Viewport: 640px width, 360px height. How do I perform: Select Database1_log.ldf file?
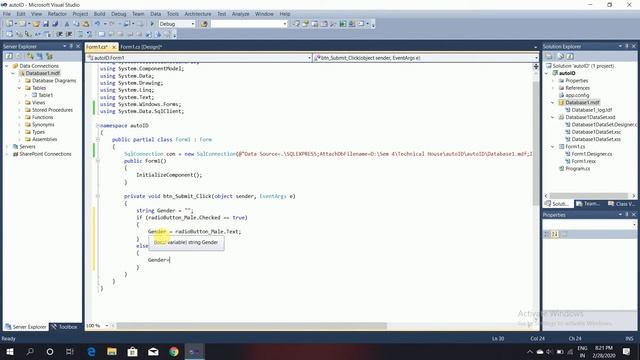click(591, 110)
